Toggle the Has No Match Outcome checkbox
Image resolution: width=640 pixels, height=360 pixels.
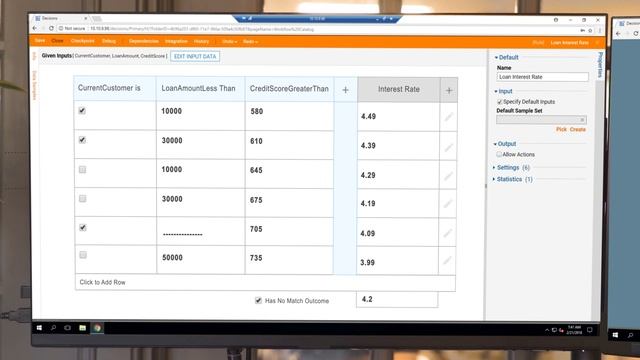click(258, 300)
